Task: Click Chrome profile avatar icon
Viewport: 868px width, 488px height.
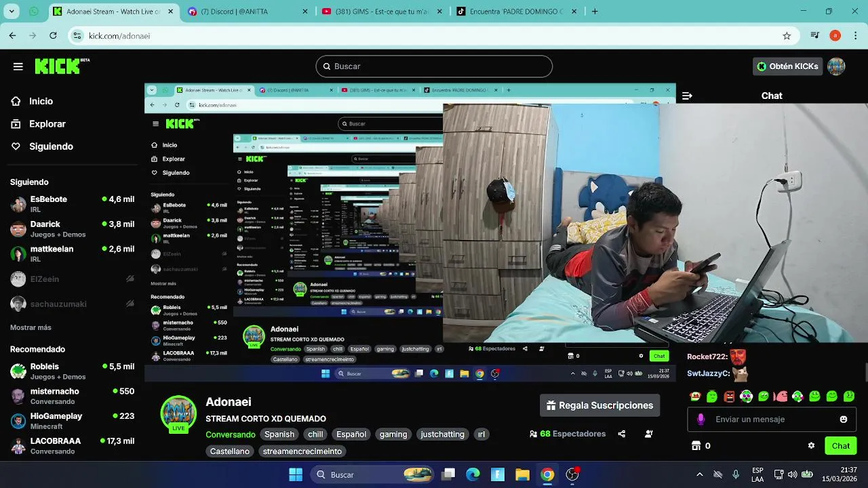Action: pos(835,36)
